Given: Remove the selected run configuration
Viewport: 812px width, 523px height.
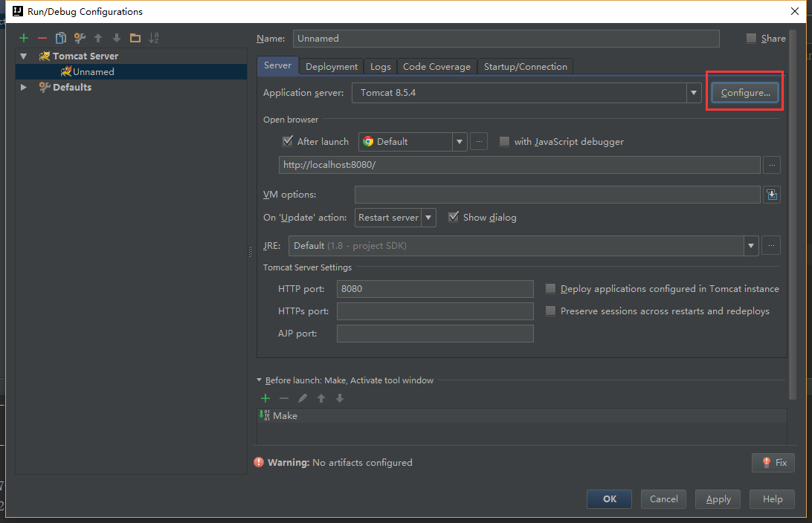Looking at the screenshot, I should [42, 38].
